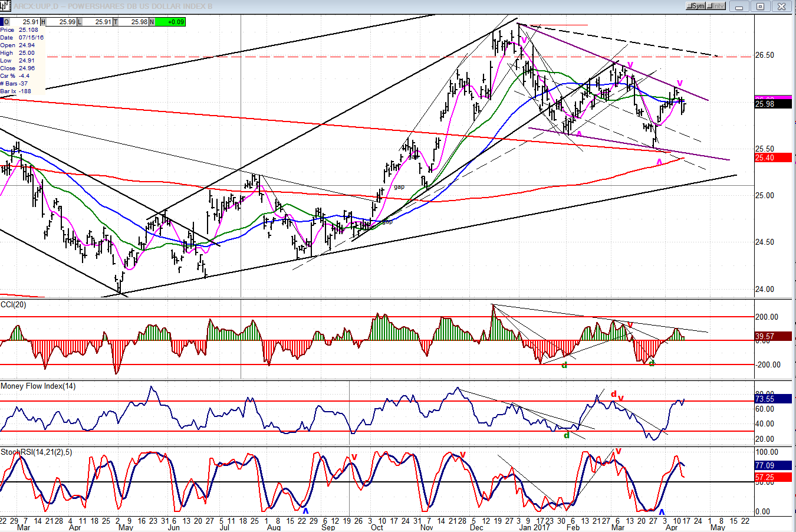This screenshot has width=796, height=532.
Task: Maximize the chart window
Action: [760, 6]
